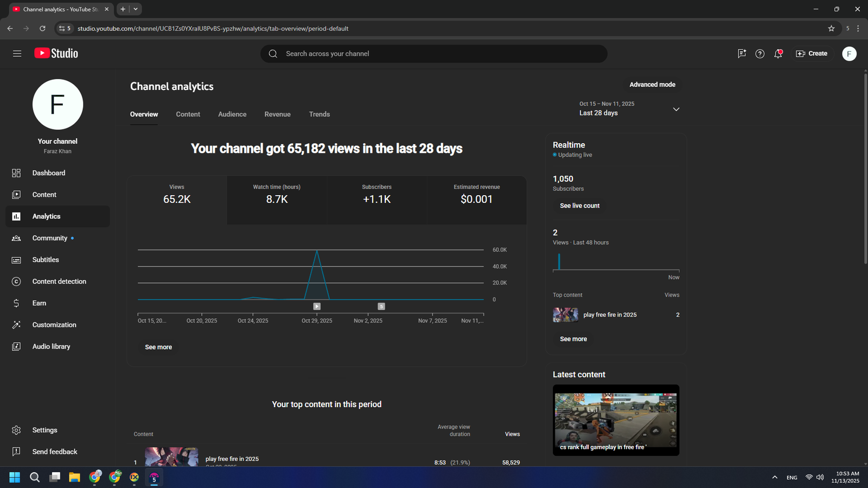Show hidden system tray icons

click(x=775, y=477)
